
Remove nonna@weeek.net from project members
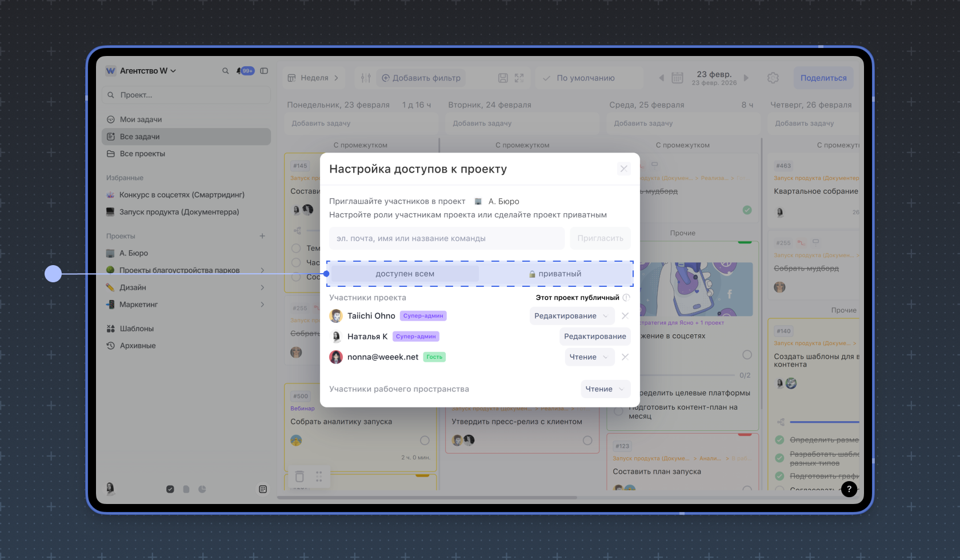pyautogui.click(x=625, y=357)
